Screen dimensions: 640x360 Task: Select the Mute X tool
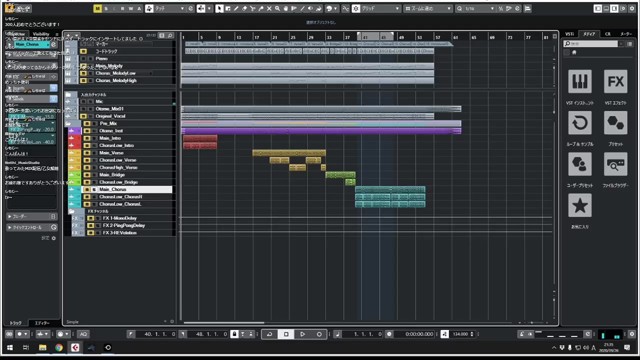point(269,9)
